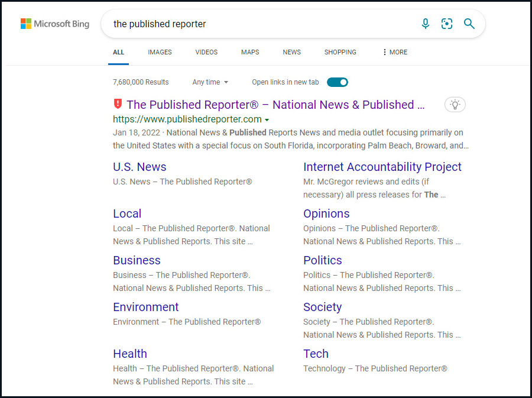
Task: Open the Politics sitelink
Action: (323, 260)
